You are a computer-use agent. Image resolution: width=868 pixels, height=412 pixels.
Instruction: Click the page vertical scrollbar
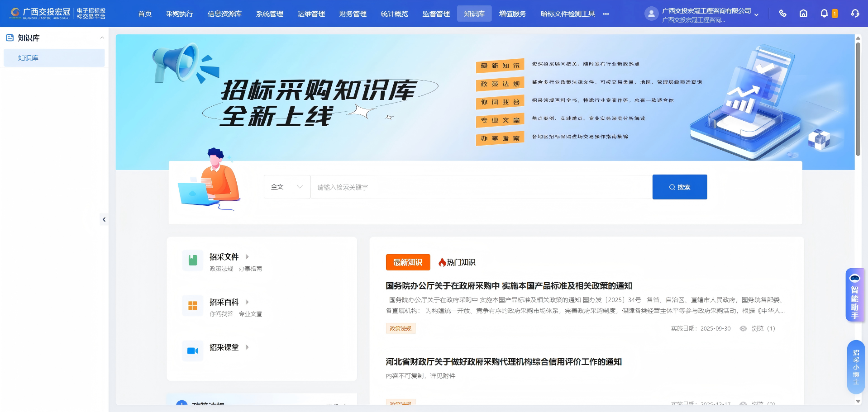[x=858, y=99]
